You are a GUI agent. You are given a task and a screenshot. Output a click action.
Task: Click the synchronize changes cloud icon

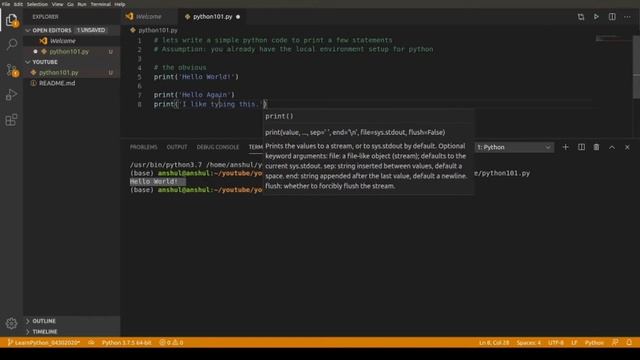[91, 342]
